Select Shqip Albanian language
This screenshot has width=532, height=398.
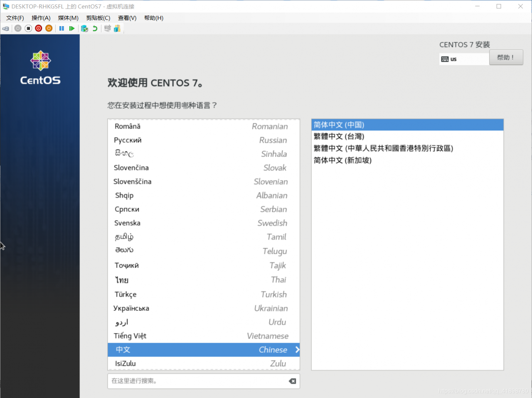pos(204,195)
